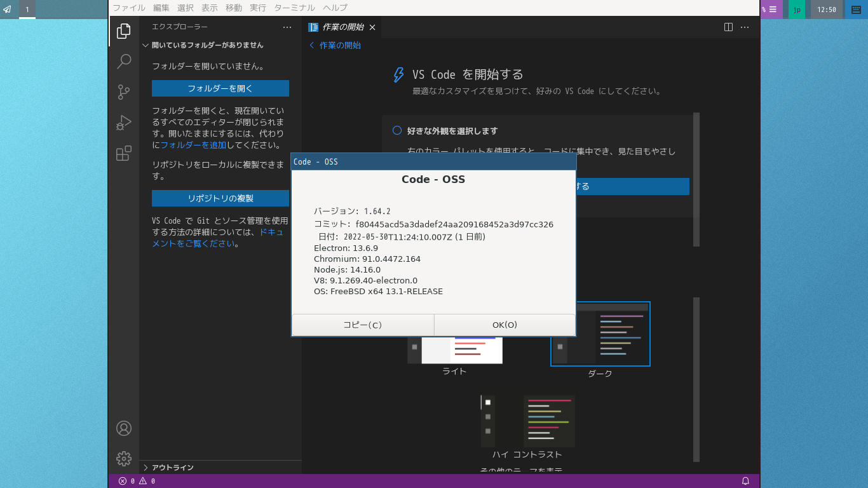The height and width of the screenshot is (488, 868).
Task: Follow the フォルダーを追加 link
Action: 193,145
